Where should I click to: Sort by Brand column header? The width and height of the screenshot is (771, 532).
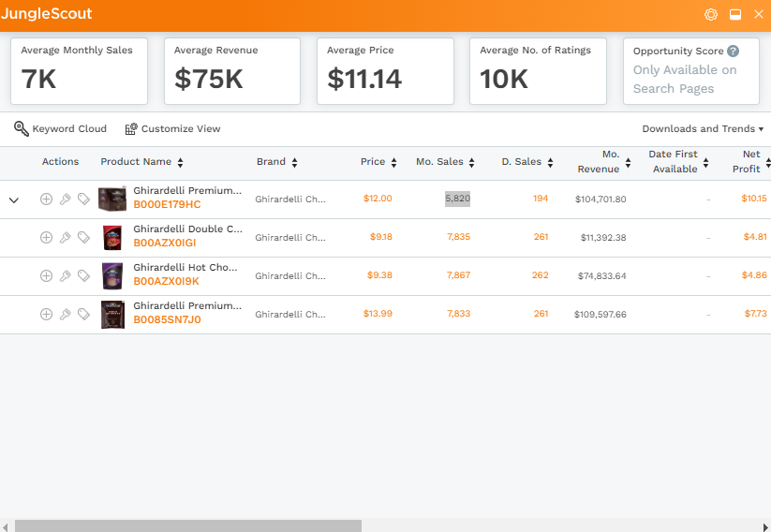coord(277,162)
